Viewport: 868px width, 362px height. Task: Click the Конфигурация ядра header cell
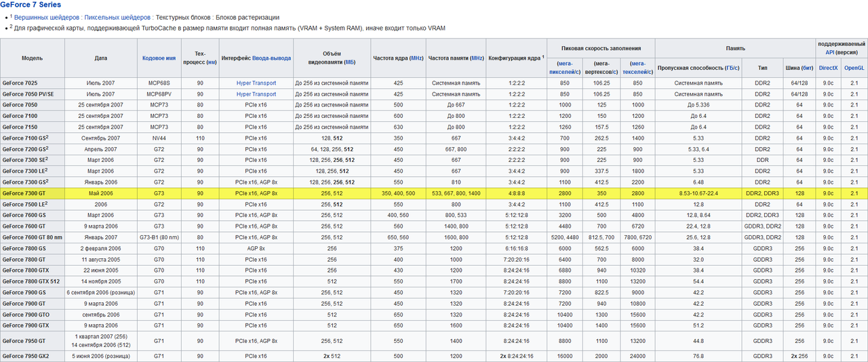pos(516,58)
